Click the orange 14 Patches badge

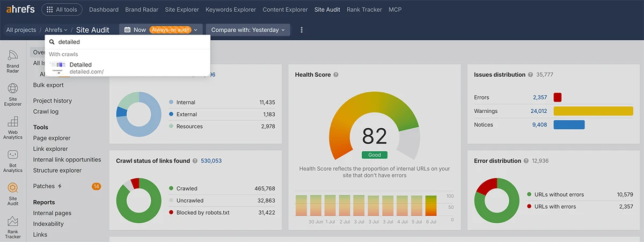(x=96, y=186)
